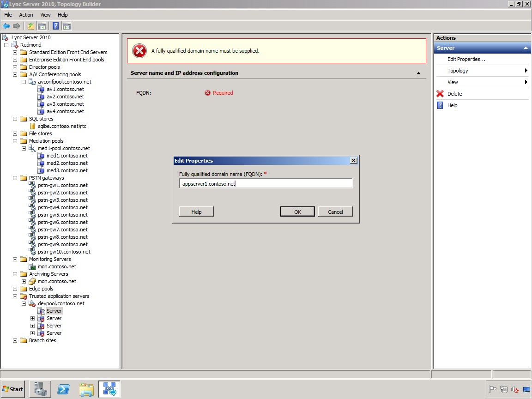This screenshot has height=399, width=532.
Task: Close the Edit Properties dialog
Action: pyautogui.click(x=354, y=161)
